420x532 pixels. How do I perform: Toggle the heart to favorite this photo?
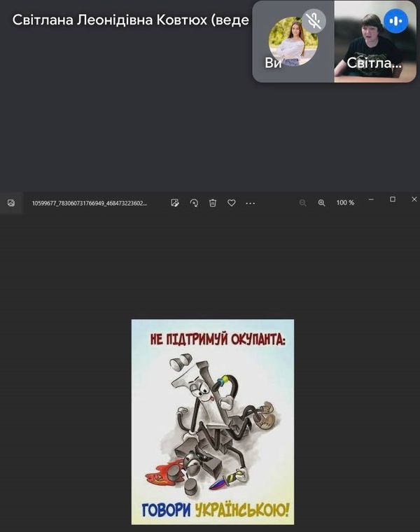232,203
